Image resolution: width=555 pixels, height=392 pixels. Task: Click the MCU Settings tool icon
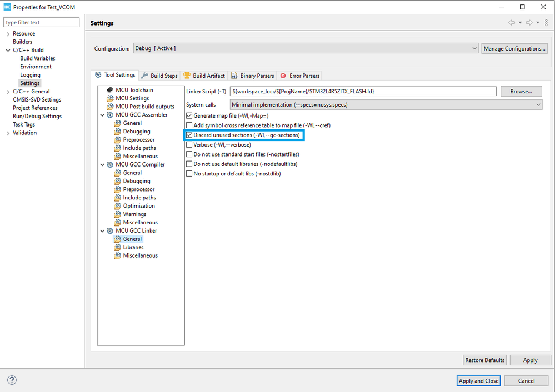(110, 98)
